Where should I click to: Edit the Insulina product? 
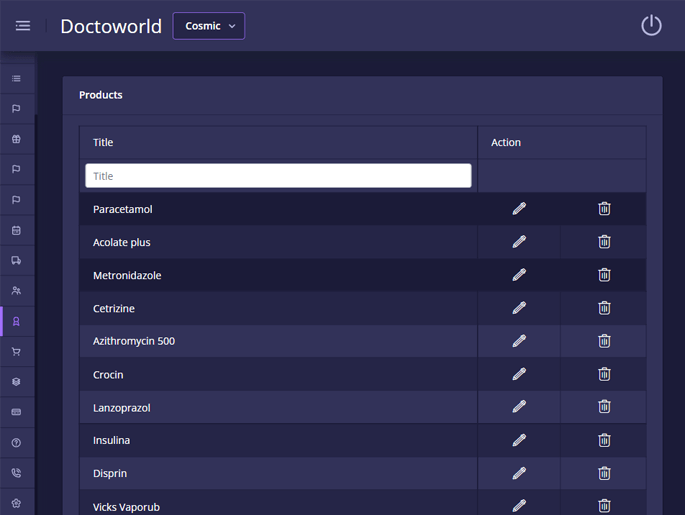pos(519,440)
